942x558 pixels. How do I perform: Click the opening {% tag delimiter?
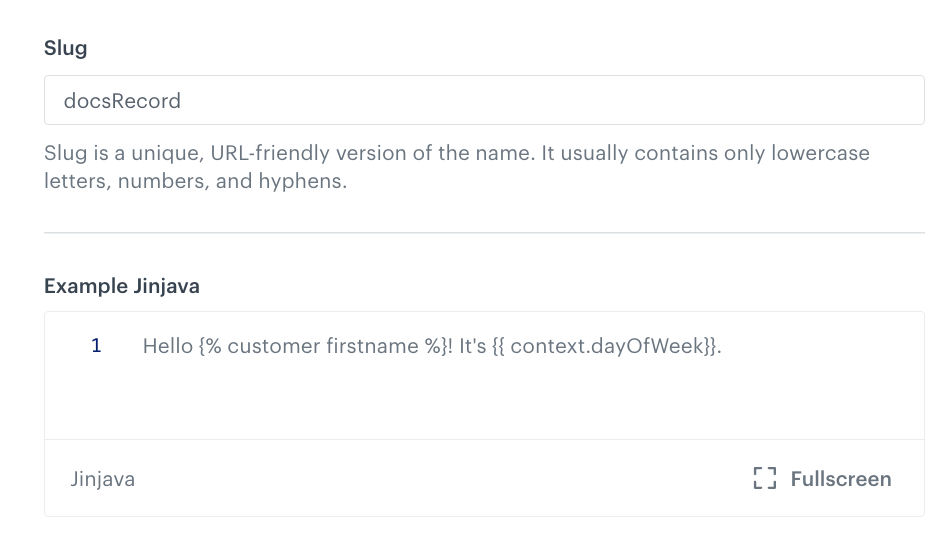(x=210, y=347)
